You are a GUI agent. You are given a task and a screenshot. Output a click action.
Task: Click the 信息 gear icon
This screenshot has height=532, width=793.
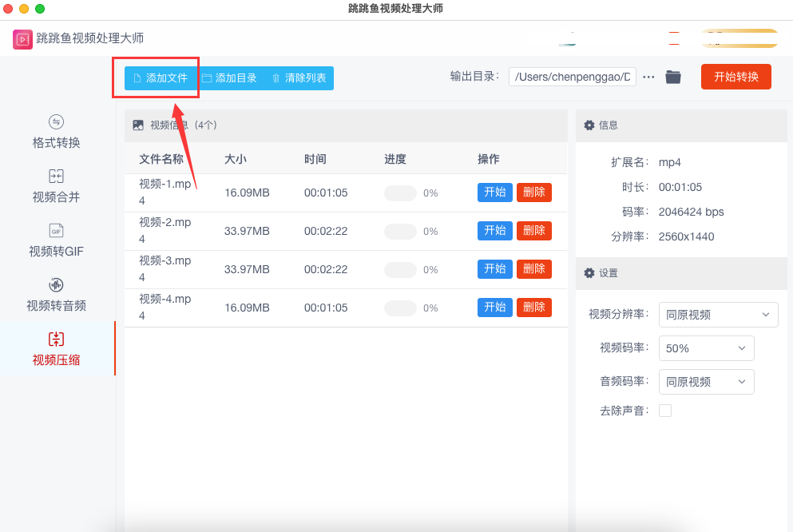589,125
